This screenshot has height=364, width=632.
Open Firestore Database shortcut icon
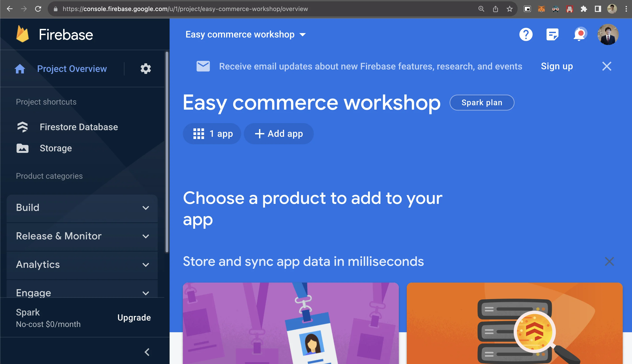[23, 127]
